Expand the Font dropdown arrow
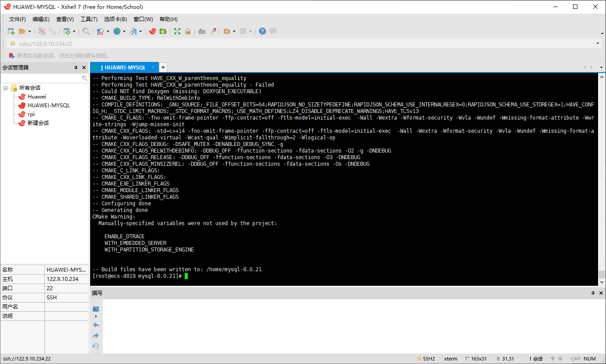 coord(140,31)
